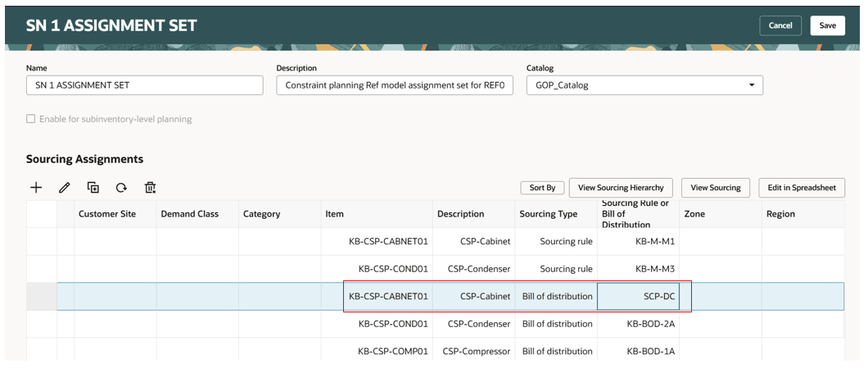Select CSP-Cabinet description in KB-M-M1 row
The width and height of the screenshot is (868, 387).
coord(474,242)
